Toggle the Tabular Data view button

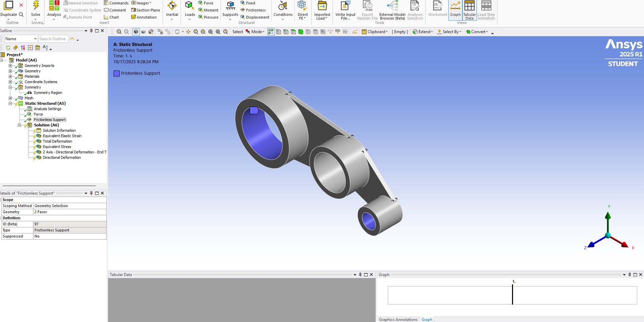pos(469,10)
